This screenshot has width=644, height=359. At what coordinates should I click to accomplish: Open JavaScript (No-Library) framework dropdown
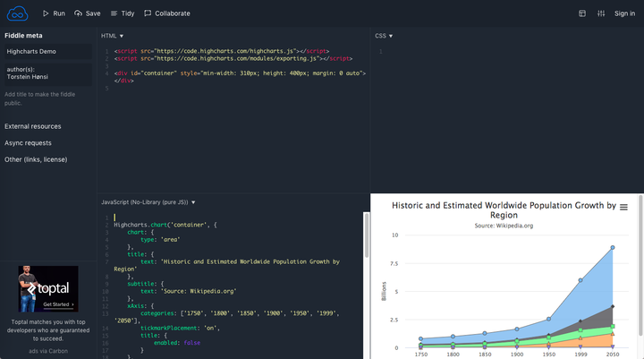[148, 202]
